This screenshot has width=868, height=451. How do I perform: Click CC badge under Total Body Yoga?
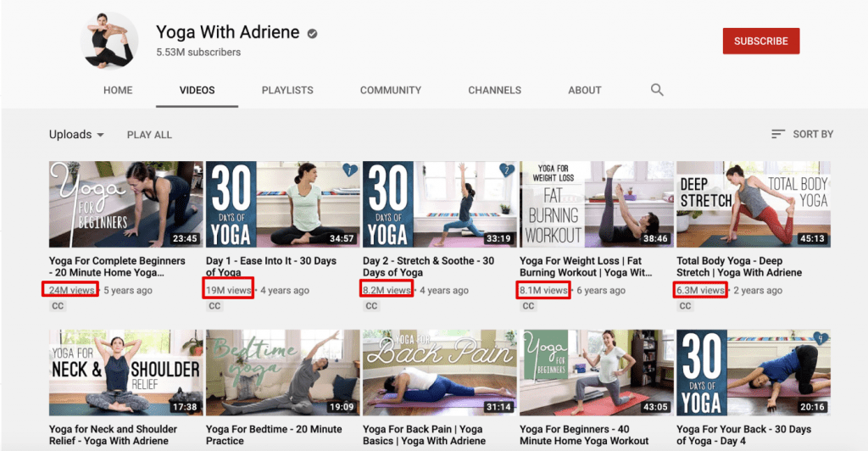[x=685, y=306]
